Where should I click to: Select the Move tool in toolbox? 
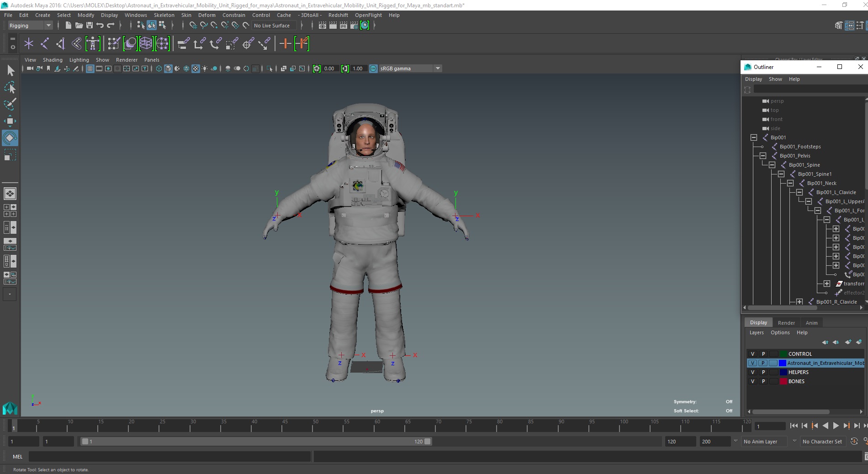pos(10,121)
